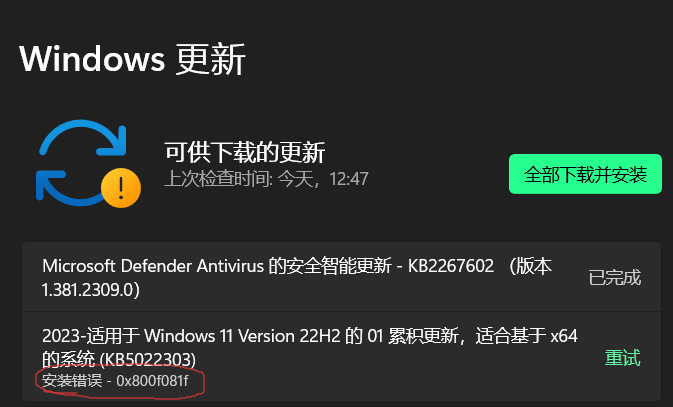Viewport: 673px width, 407px height.
Task: Select the Microsoft Defender Antivirus update row
Action: tap(341, 277)
